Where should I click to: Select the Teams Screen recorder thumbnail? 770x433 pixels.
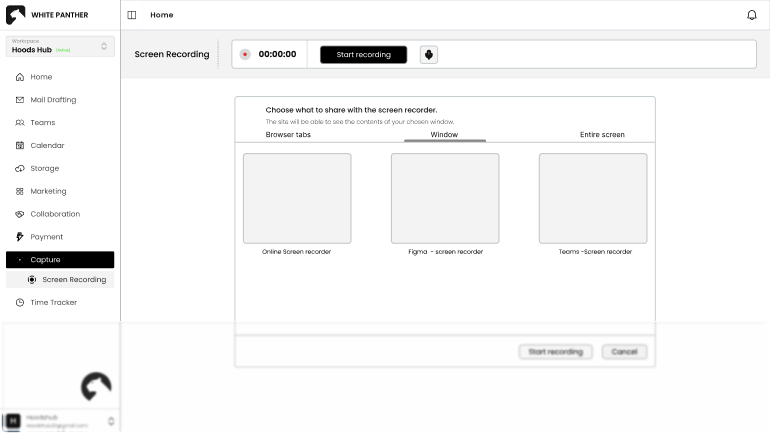pyautogui.click(x=593, y=198)
